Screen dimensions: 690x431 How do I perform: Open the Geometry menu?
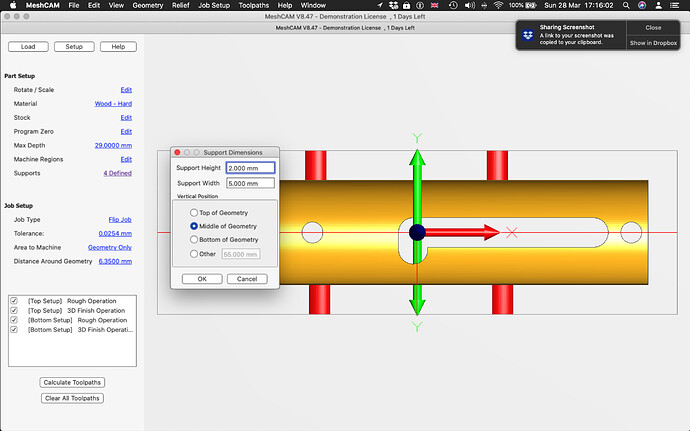click(x=147, y=5)
